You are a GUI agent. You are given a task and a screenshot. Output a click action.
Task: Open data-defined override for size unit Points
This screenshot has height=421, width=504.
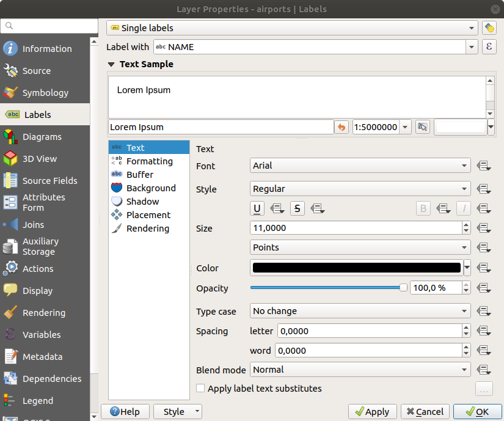click(483, 247)
